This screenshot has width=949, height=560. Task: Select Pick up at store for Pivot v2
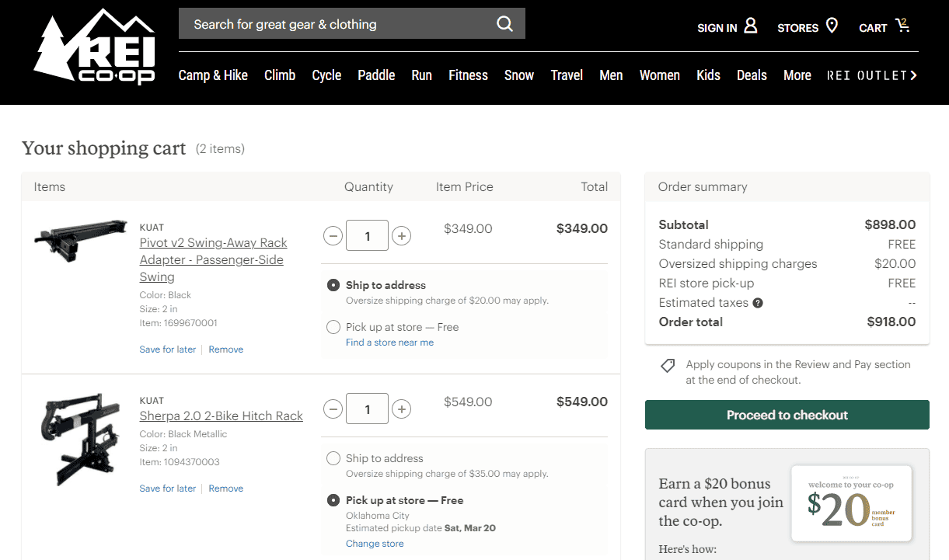coord(333,327)
